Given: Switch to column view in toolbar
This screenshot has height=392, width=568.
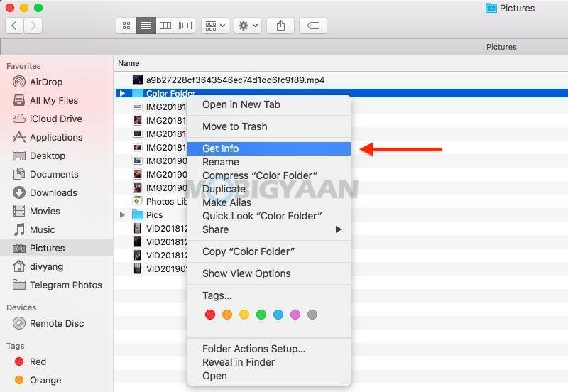Looking at the screenshot, I should (165, 26).
